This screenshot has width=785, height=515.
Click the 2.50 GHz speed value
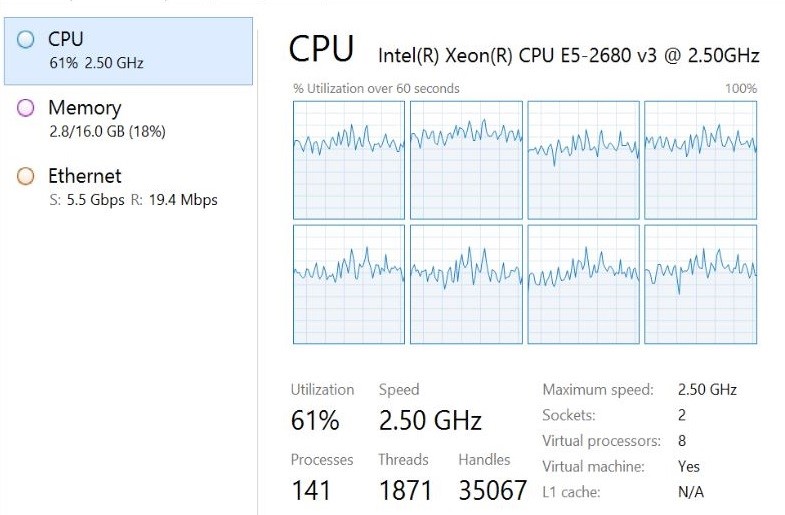pyautogui.click(x=430, y=421)
